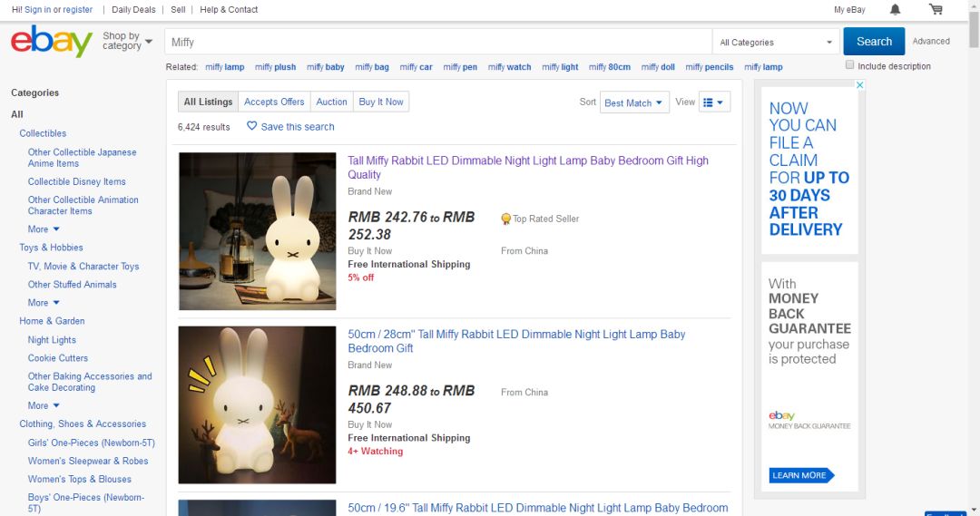Click related search 'miffy plush'
The image size is (980, 516).
point(275,67)
